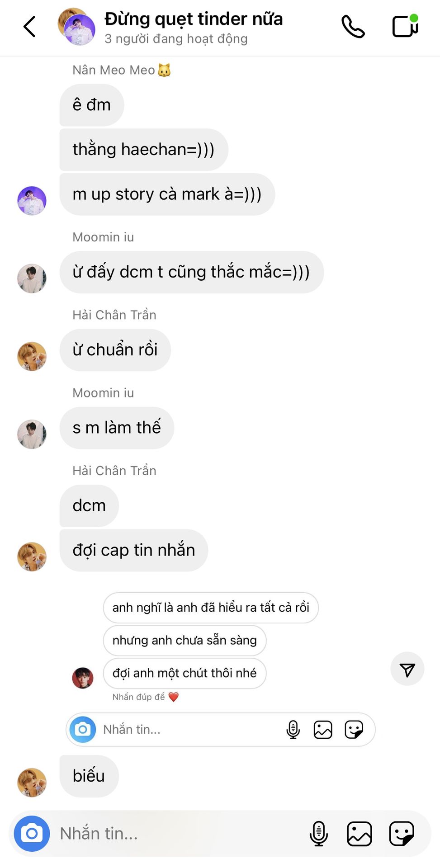Viewport: 440px width, 868px height.
Task: Open the sticker picker in the bottom bar
Action: 402,833
